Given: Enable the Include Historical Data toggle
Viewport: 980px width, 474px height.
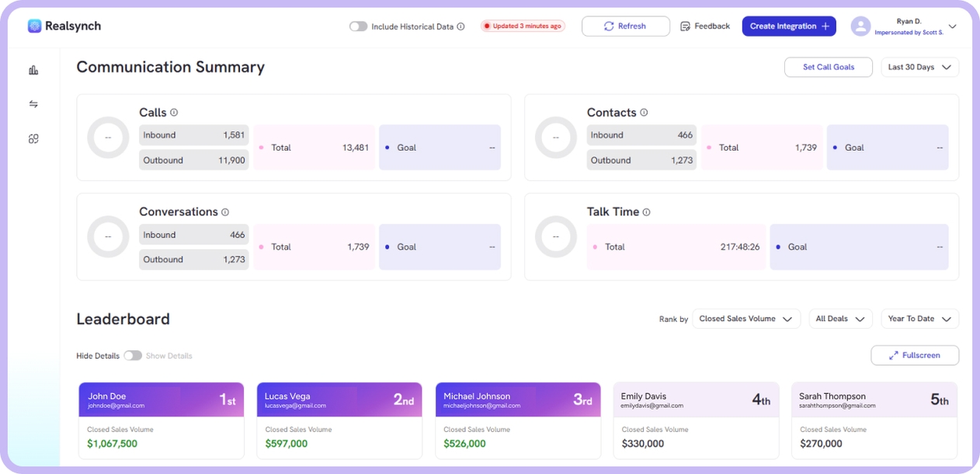Looking at the screenshot, I should click(x=358, y=26).
